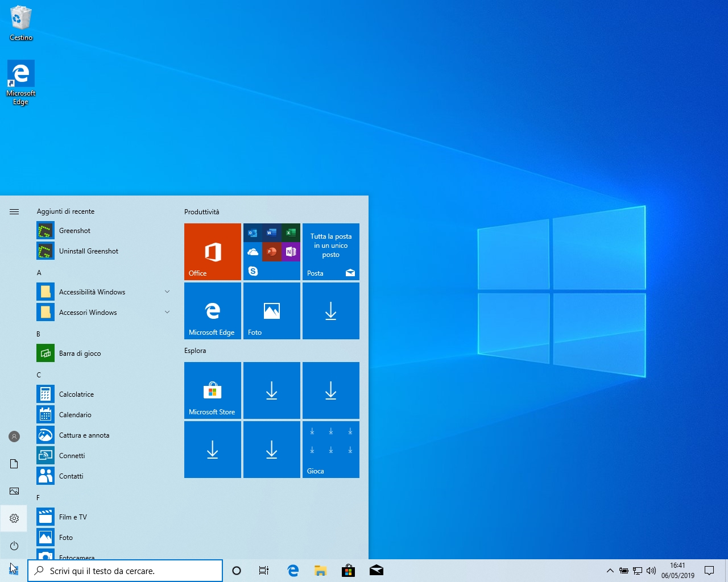Viewport: 728px width, 582px height.
Task: Launch the Connetti app
Action: pos(104,456)
